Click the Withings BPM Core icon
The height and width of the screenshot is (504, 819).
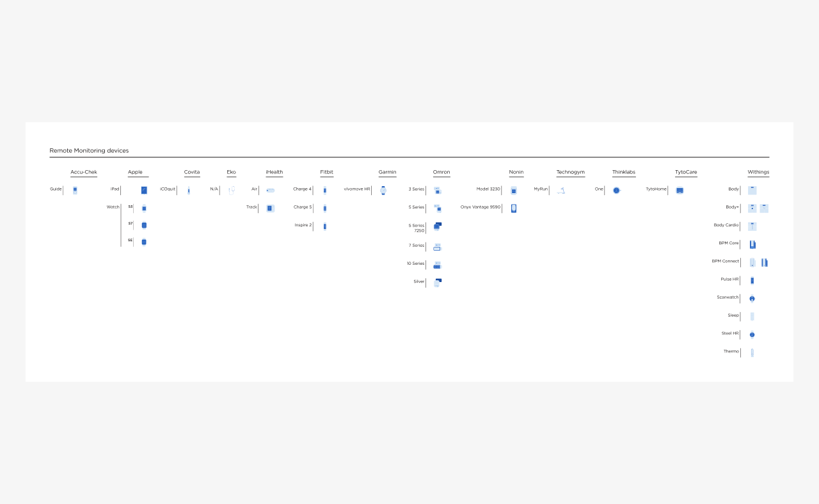coord(752,244)
